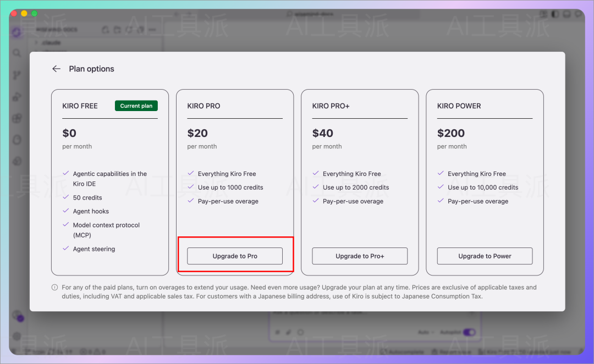Click 'Everything Kiro Free' under Kiro Power
594x364 pixels.
click(x=476, y=174)
